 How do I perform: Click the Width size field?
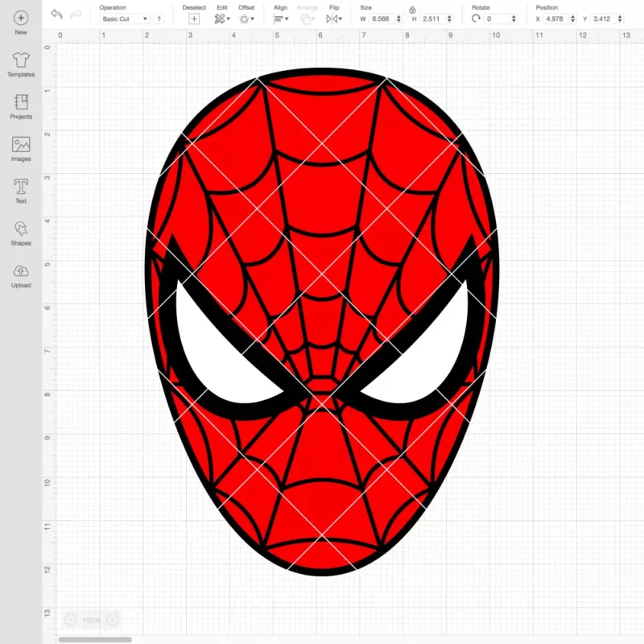tap(381, 19)
